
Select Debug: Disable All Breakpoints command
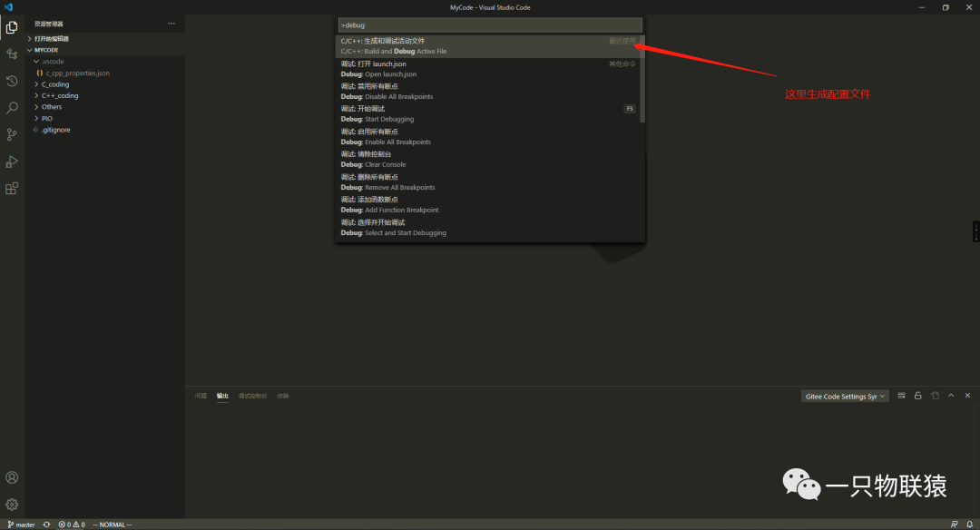pos(487,92)
